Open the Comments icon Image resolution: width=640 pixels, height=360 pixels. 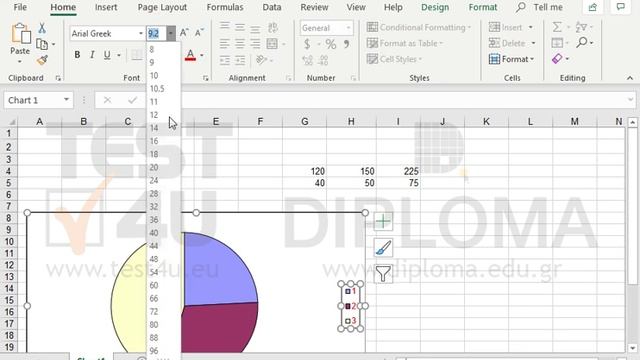pyautogui.click(x=620, y=7)
